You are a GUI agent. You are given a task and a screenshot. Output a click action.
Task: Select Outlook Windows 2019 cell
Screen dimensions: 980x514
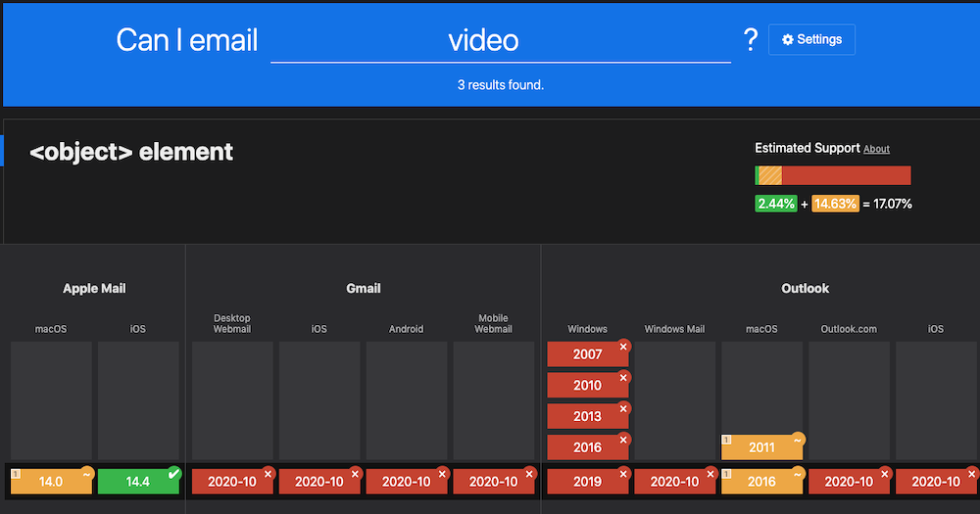pos(587,482)
